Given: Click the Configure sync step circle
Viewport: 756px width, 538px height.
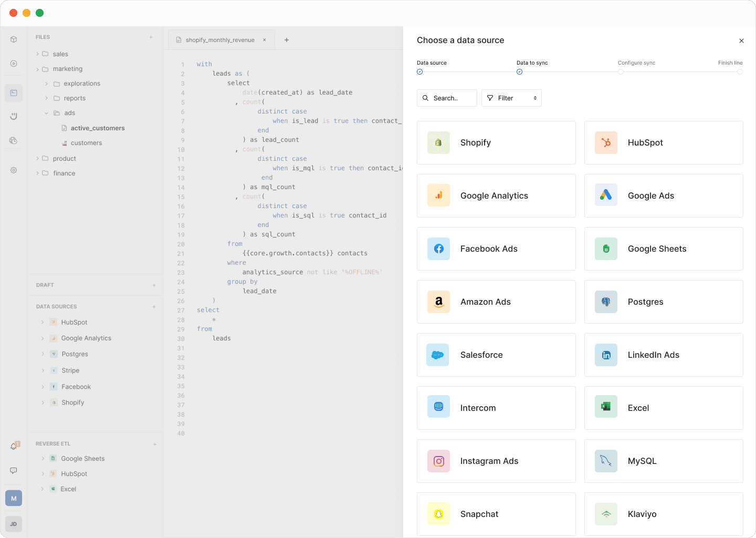Looking at the screenshot, I should click(x=621, y=72).
